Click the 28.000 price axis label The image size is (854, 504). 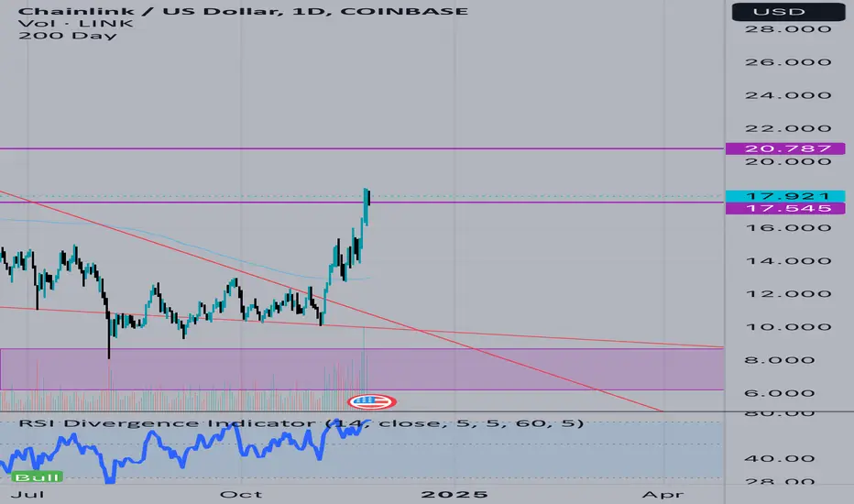tap(788, 29)
